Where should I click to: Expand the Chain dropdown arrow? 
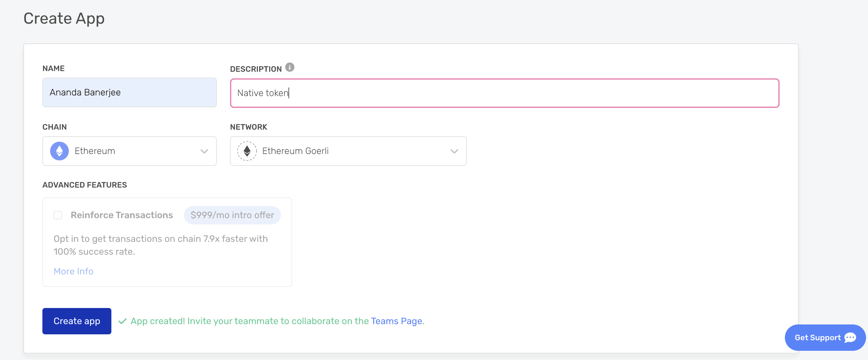point(204,151)
